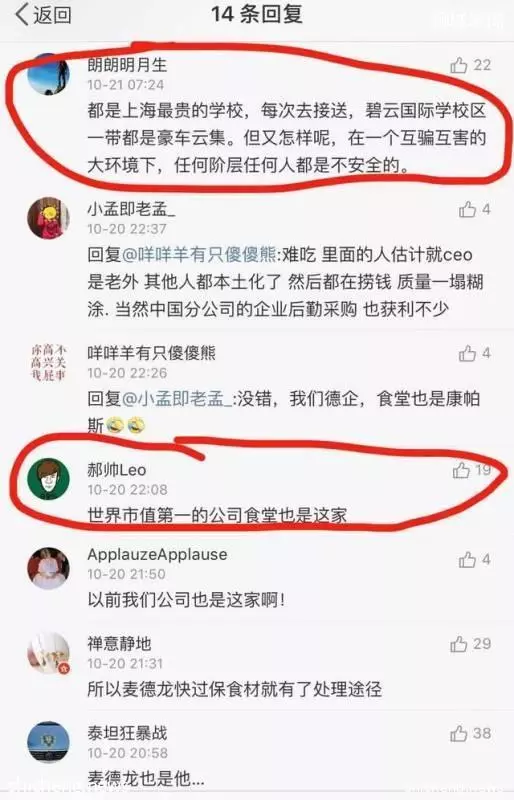
Task: Open ApplauzeApplause's avatar
Action: coord(48,569)
